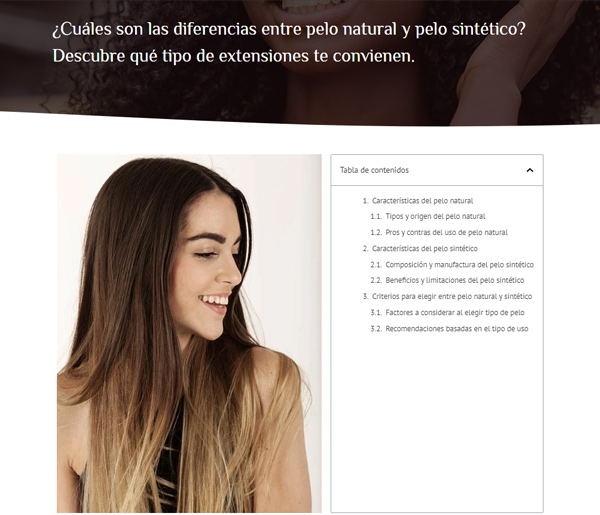Open 'Características del pelo natural' section link

pos(422,201)
